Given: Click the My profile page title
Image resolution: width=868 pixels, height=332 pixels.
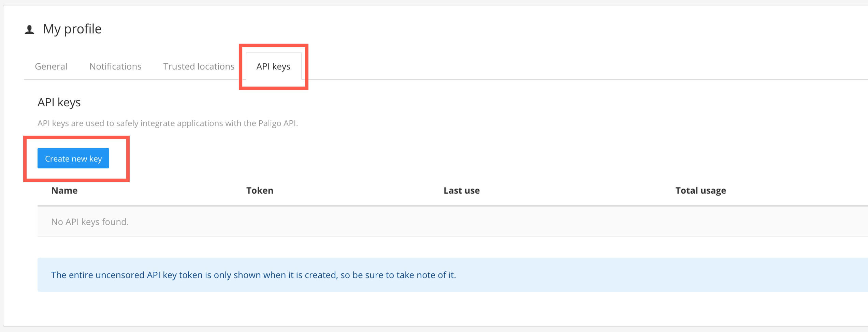Looking at the screenshot, I should pyautogui.click(x=72, y=29).
